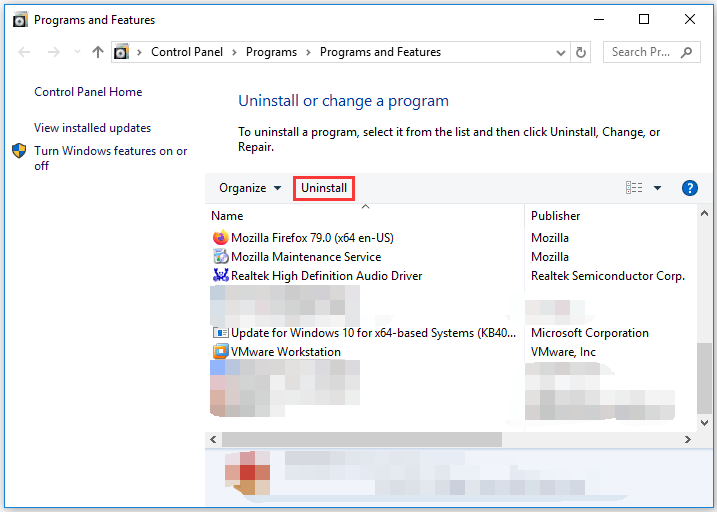The image size is (717, 512).
Task: Click the refresh button
Action: point(581,52)
